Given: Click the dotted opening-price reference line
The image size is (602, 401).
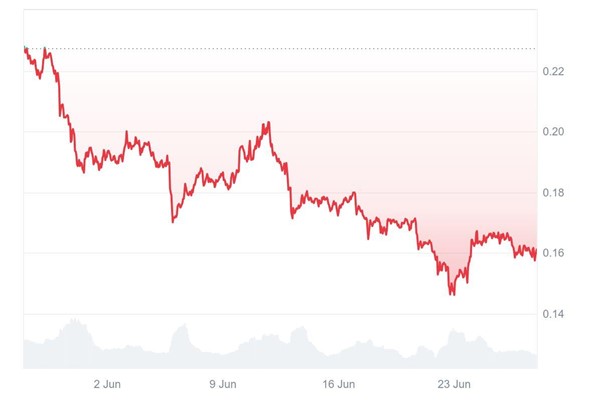Looking at the screenshot, I should (300, 48).
